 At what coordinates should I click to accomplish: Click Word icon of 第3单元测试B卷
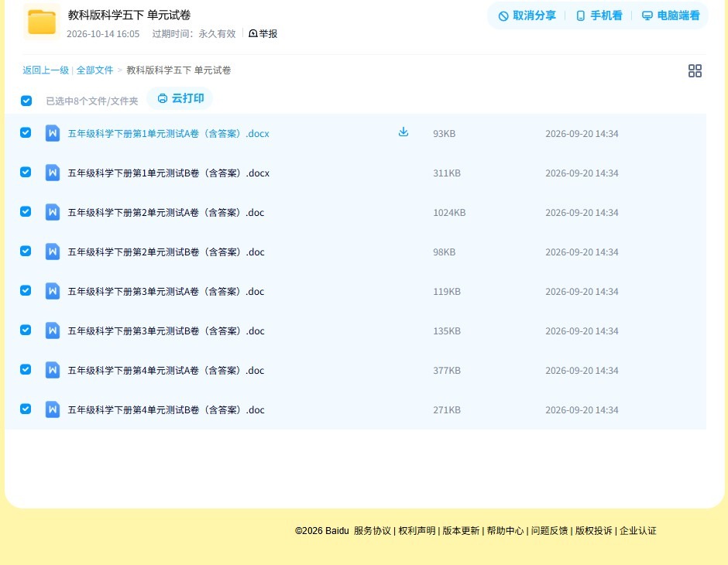tap(53, 330)
